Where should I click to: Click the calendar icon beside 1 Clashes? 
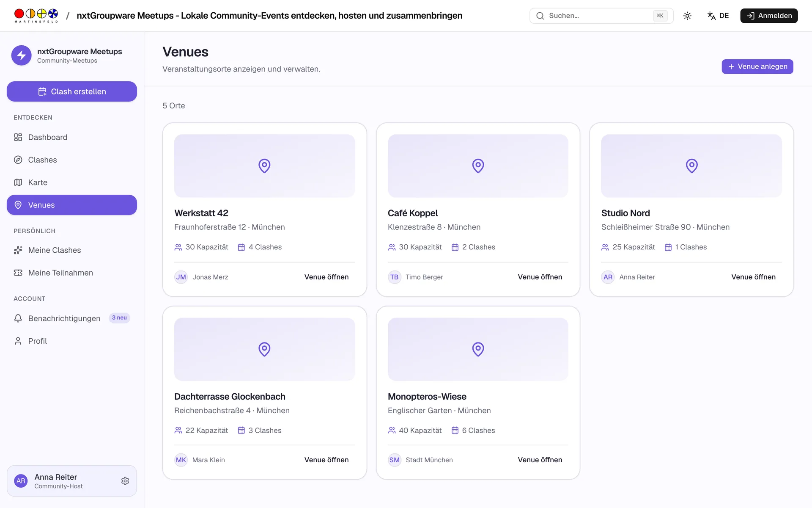(x=668, y=247)
